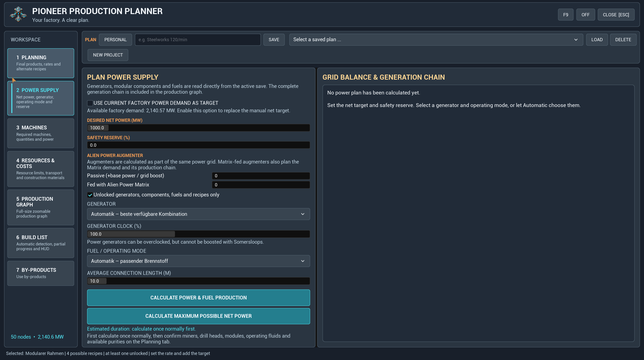Select the 2 Power Supply tab
This screenshot has height=360, width=644.
click(x=41, y=98)
